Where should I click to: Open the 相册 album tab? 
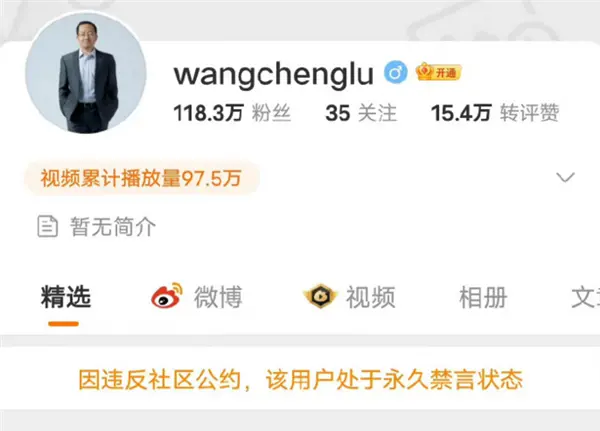(483, 297)
